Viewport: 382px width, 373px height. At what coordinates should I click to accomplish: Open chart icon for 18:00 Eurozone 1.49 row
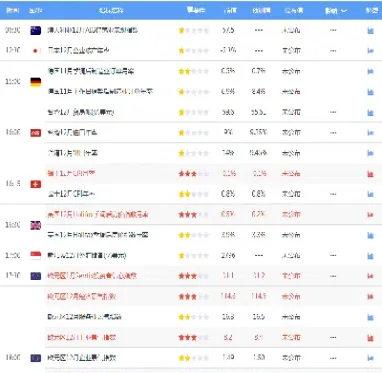[370, 358]
